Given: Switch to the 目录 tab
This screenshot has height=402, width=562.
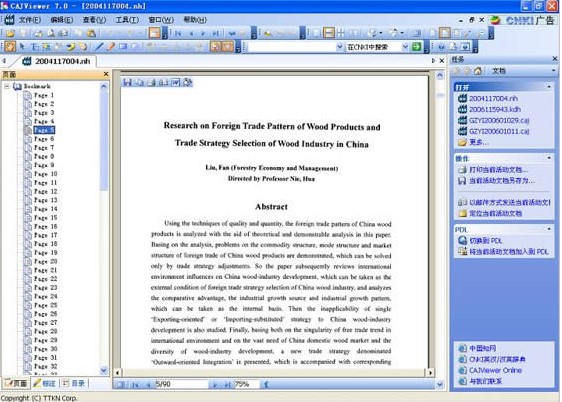Looking at the screenshot, I should click(74, 383).
